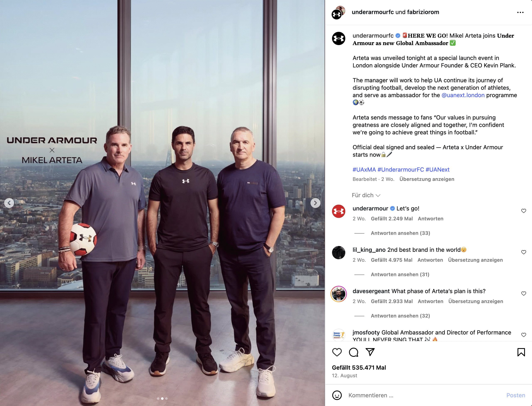Open the @uanext.london mention link

pyautogui.click(x=463, y=95)
